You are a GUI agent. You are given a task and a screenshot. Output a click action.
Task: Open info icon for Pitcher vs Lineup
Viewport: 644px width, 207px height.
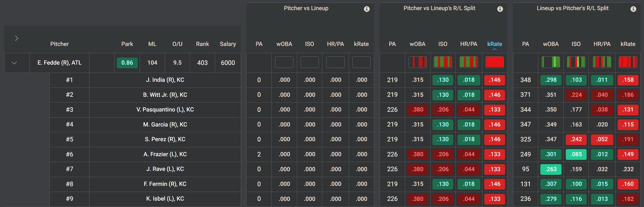point(367,9)
